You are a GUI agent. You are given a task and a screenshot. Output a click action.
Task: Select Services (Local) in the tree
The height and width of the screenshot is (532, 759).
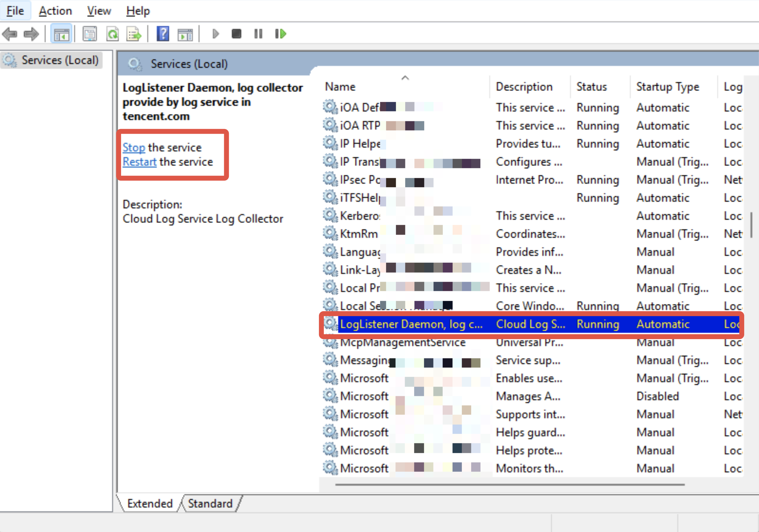point(60,60)
